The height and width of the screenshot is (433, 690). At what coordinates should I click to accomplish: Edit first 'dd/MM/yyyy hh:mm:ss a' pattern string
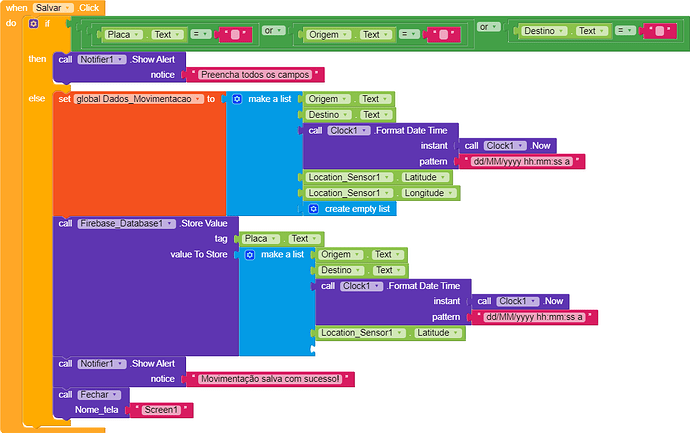521,161
